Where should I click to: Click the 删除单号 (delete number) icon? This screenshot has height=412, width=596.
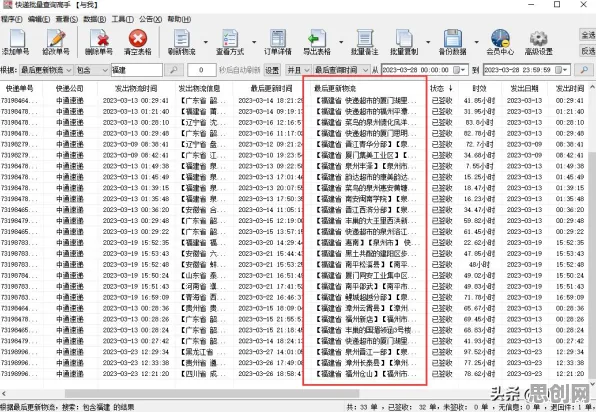click(99, 42)
